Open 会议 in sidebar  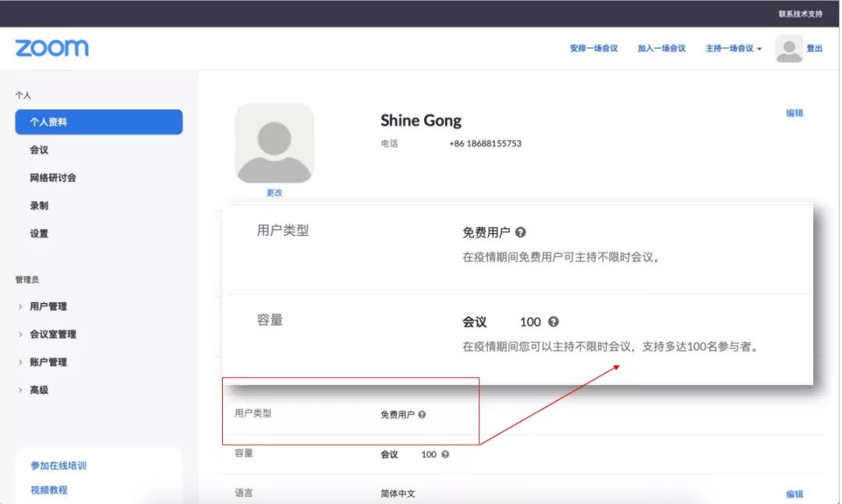39,150
